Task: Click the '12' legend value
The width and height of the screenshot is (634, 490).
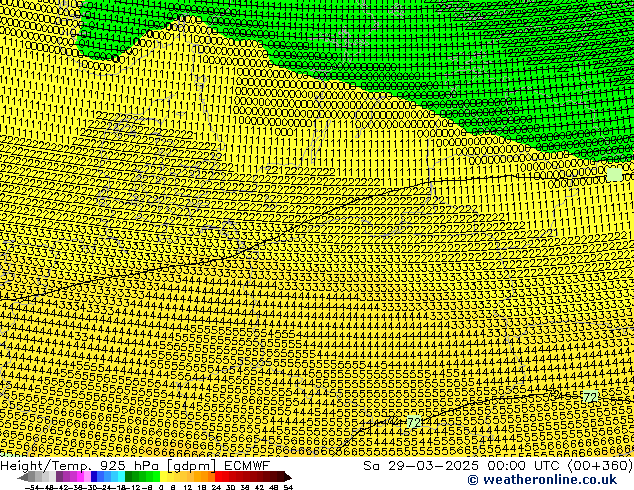Action: [x=188, y=488]
